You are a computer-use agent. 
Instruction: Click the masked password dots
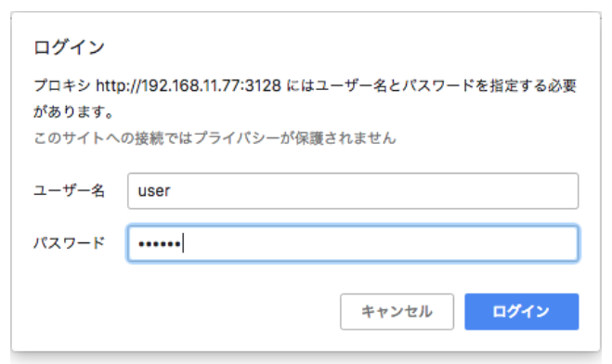pyautogui.click(x=159, y=244)
